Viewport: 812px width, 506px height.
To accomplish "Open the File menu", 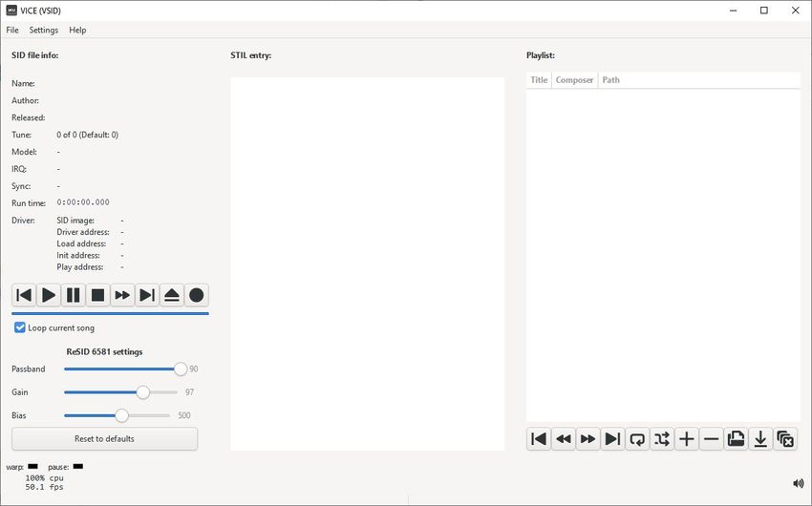I will (12, 30).
